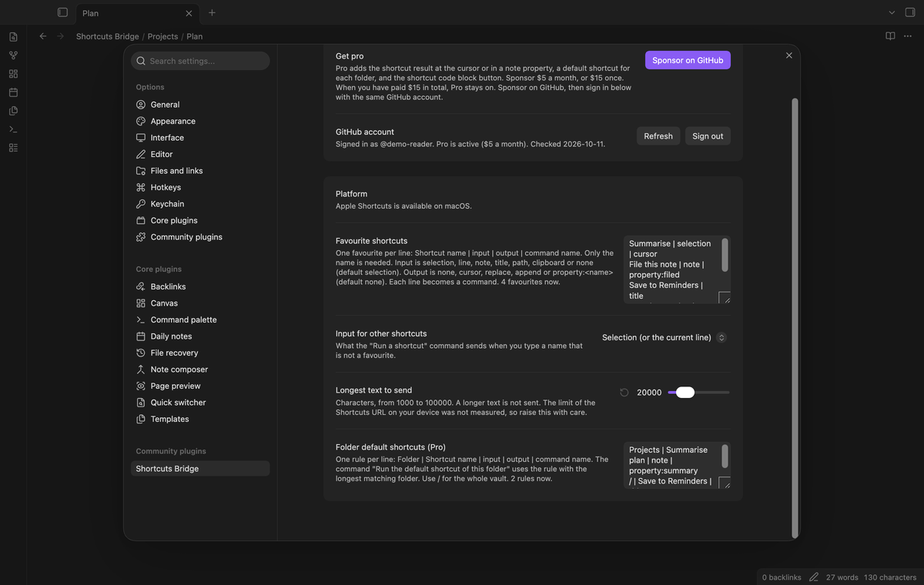The height and width of the screenshot is (585, 924).
Task: Click the settings panel scrollbar
Action: [795, 317]
